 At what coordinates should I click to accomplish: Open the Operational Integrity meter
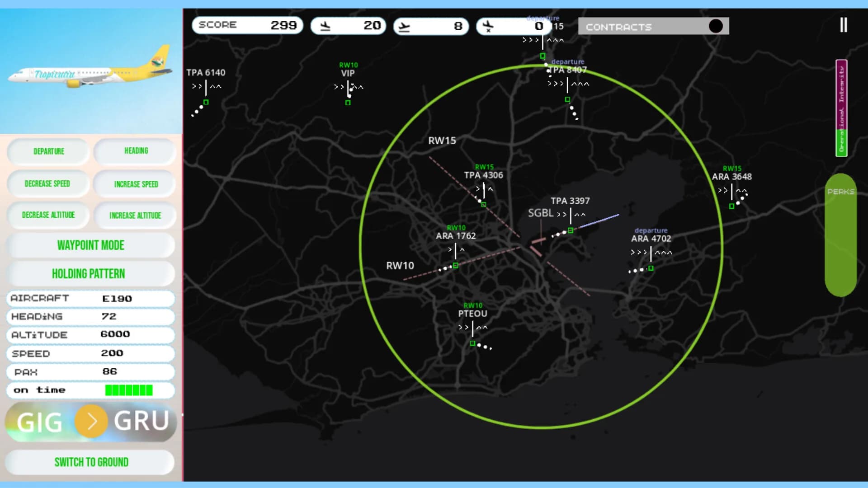pos(841,108)
